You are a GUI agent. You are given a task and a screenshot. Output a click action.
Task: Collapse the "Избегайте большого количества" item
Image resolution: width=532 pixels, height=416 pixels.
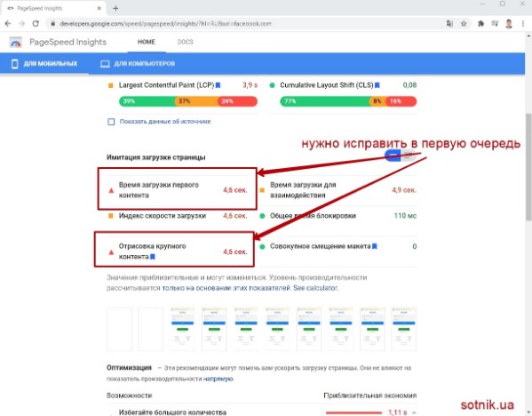point(414,412)
